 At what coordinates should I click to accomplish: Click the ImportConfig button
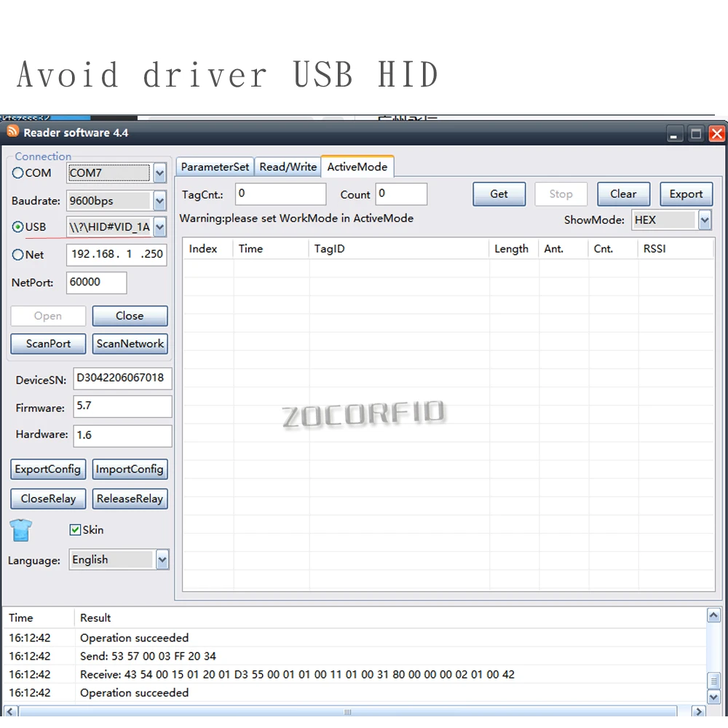point(130,469)
